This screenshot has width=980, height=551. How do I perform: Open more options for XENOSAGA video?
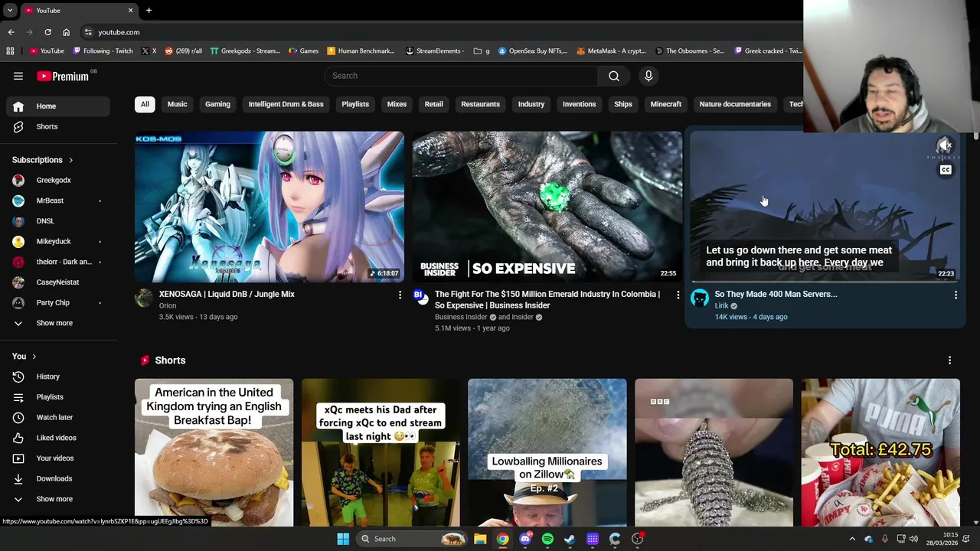coord(400,295)
